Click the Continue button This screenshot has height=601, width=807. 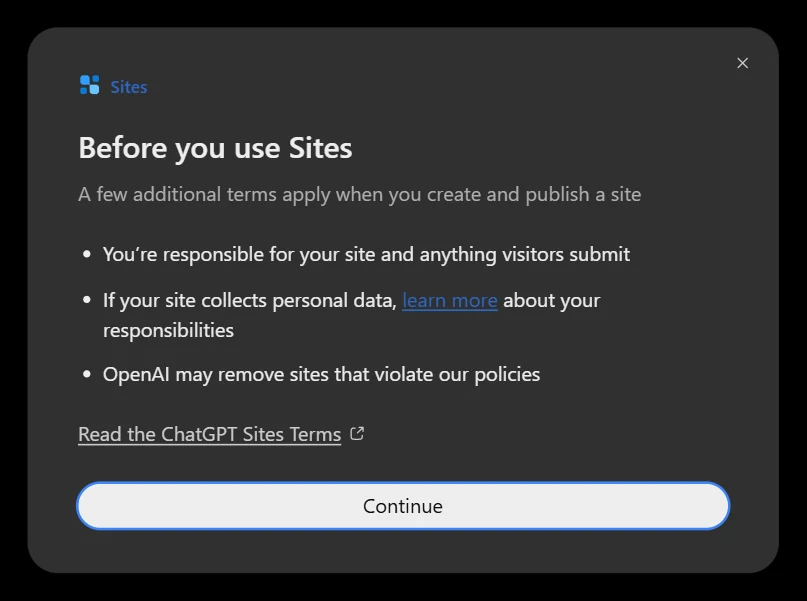pos(403,506)
